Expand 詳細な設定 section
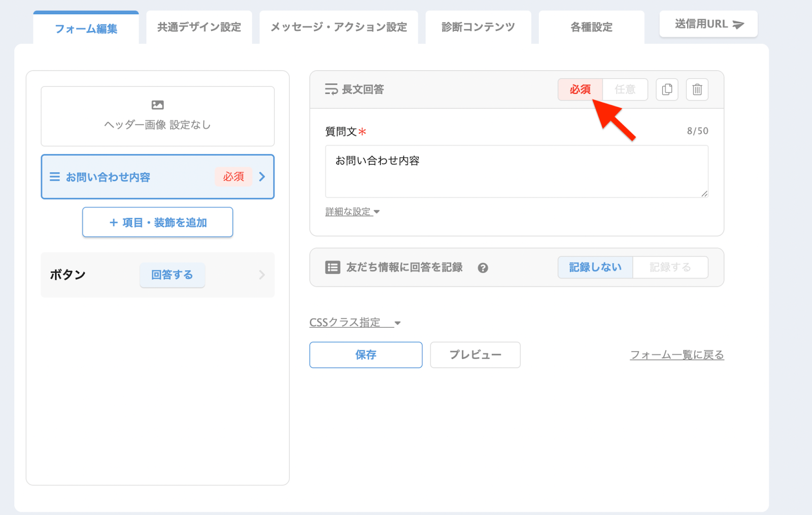Screen dimensions: 812x515 coord(352,212)
